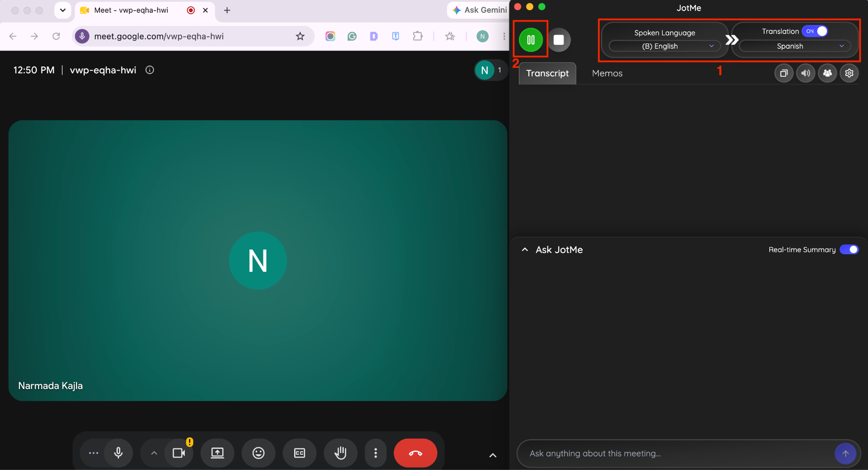Turn off the Translation toggle

point(815,31)
